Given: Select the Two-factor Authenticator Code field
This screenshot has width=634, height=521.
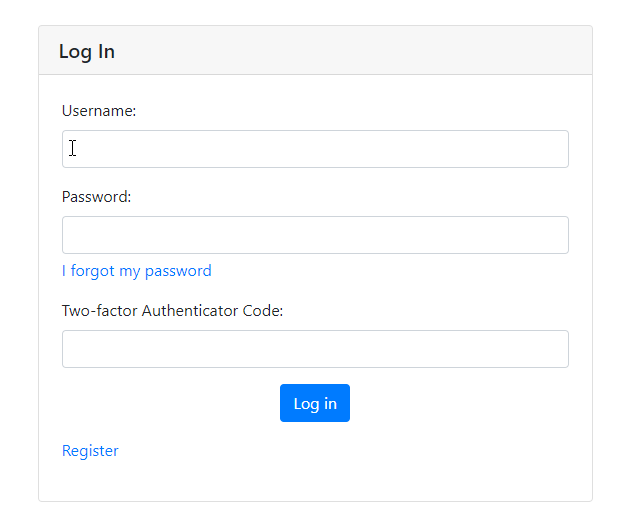Looking at the screenshot, I should point(315,349).
